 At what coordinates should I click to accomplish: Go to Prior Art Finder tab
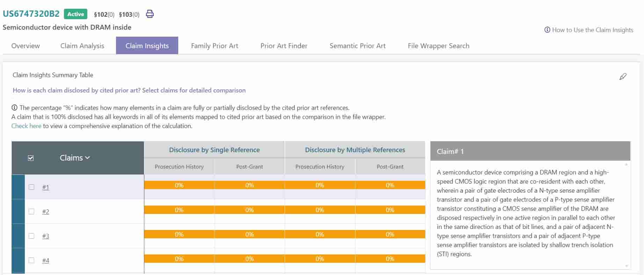tap(284, 46)
